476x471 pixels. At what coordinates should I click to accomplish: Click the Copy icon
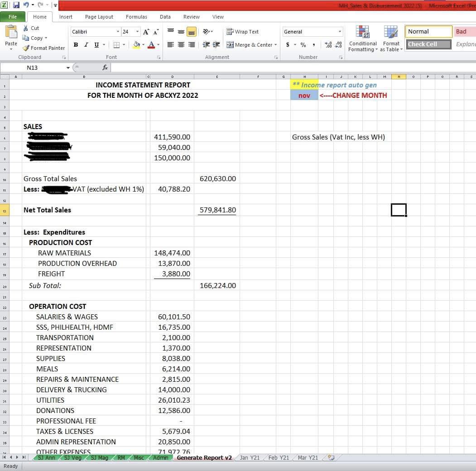(x=26, y=38)
